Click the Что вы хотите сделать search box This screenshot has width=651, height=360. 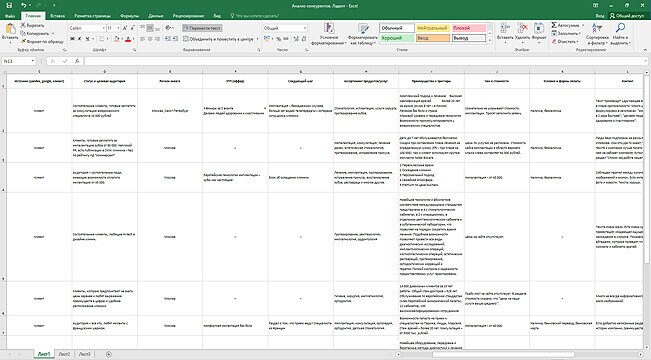click(254, 16)
